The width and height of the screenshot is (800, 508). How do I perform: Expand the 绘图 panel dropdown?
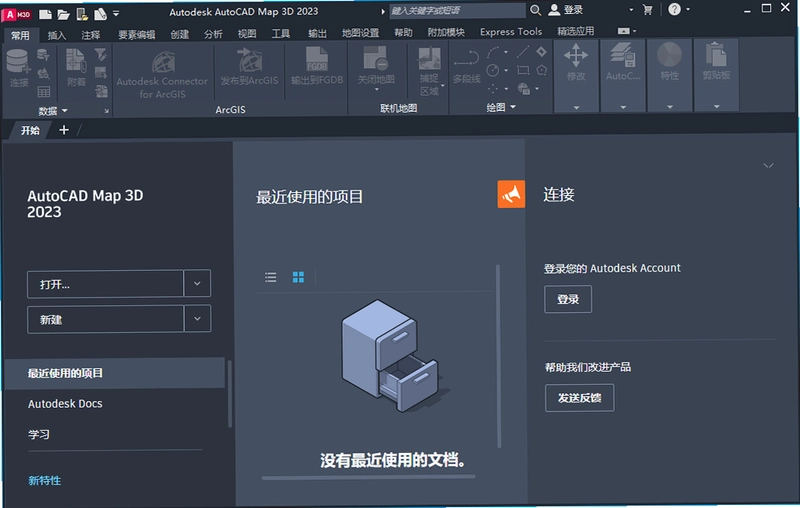click(501, 107)
